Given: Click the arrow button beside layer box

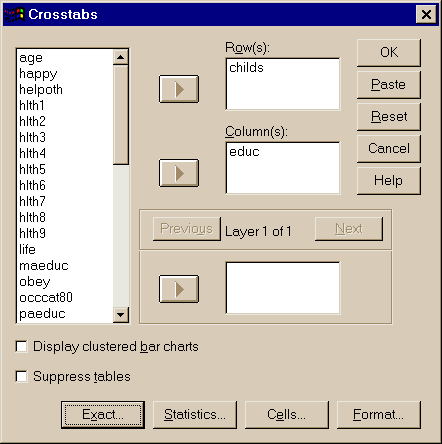Looking at the screenshot, I should [x=179, y=289].
